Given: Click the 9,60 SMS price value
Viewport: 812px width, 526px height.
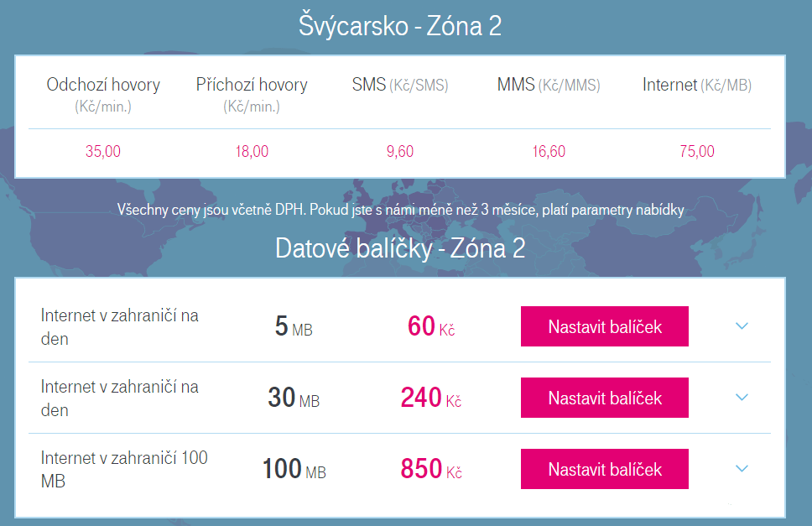Looking at the screenshot, I should (x=400, y=151).
